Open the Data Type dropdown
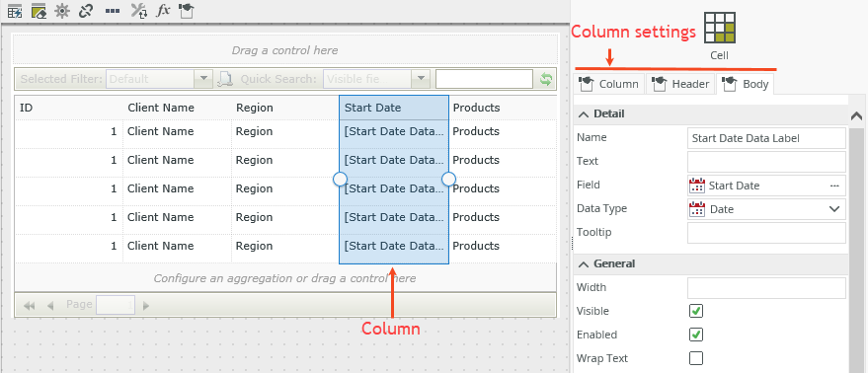Screen dimensions: 868x373 click(x=766, y=209)
